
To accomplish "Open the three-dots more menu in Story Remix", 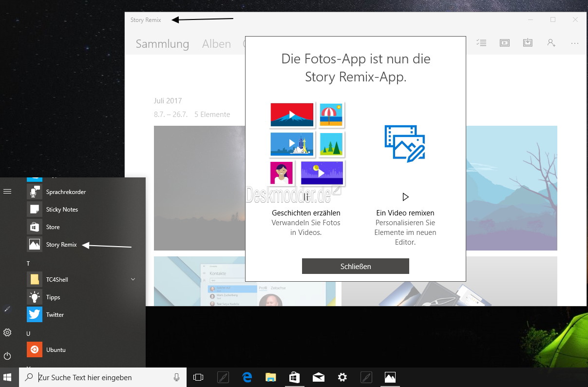I will [575, 43].
